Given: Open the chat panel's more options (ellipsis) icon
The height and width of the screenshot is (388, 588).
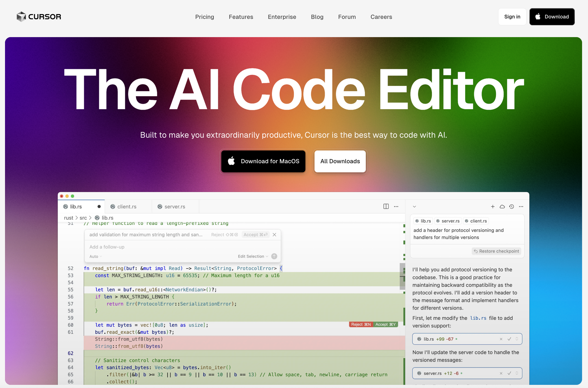Looking at the screenshot, I should pyautogui.click(x=521, y=207).
